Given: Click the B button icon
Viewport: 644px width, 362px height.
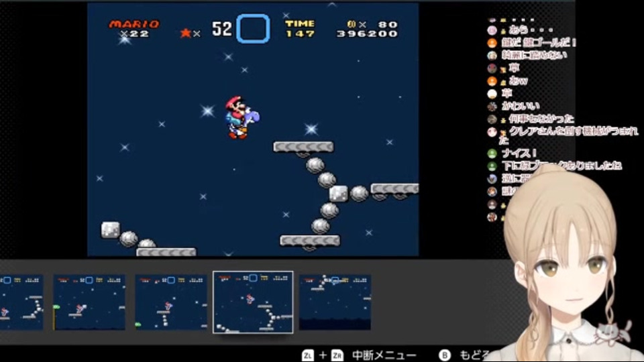Looking at the screenshot, I should [444, 355].
